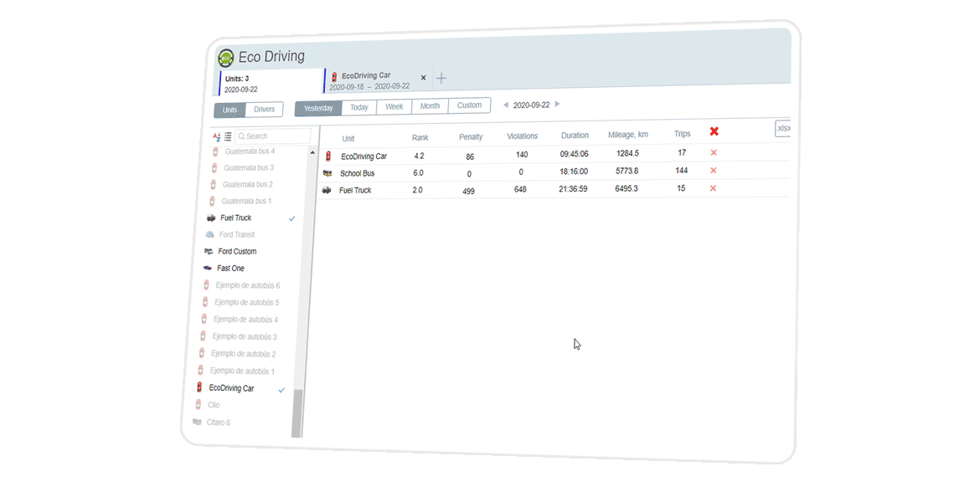Switch view to Drivers

(x=264, y=110)
